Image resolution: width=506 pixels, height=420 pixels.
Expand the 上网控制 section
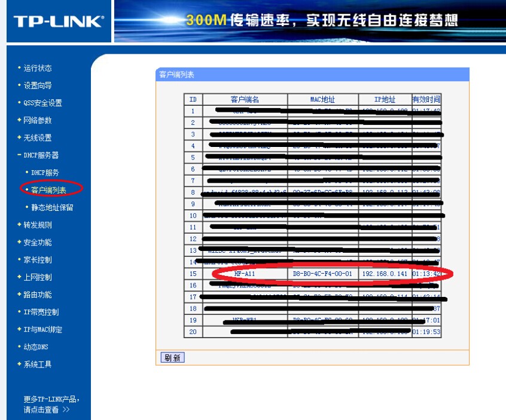(x=38, y=277)
